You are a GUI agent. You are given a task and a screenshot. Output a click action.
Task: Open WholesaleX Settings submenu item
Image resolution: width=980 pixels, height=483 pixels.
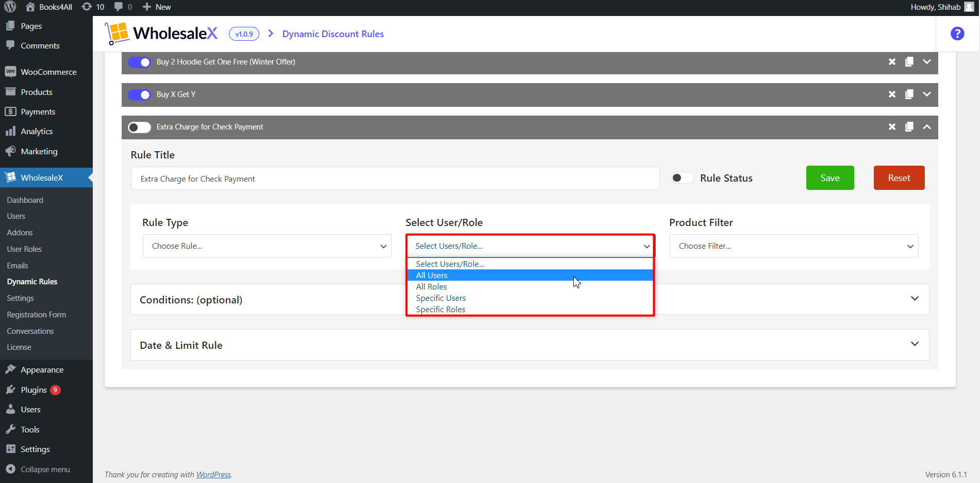[x=20, y=298]
